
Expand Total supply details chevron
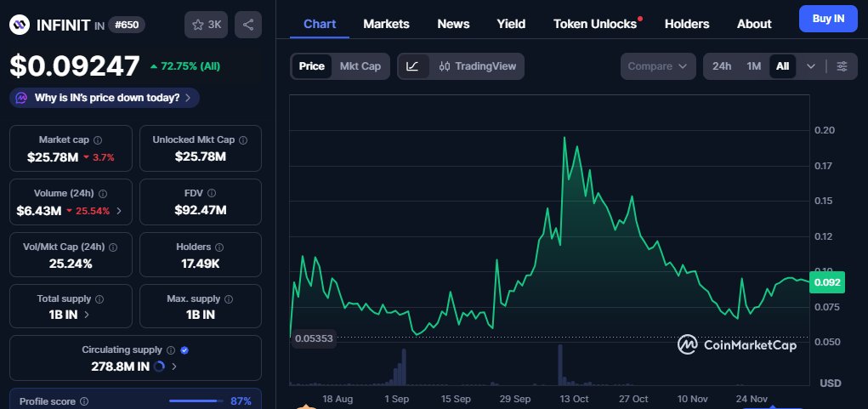click(x=87, y=315)
